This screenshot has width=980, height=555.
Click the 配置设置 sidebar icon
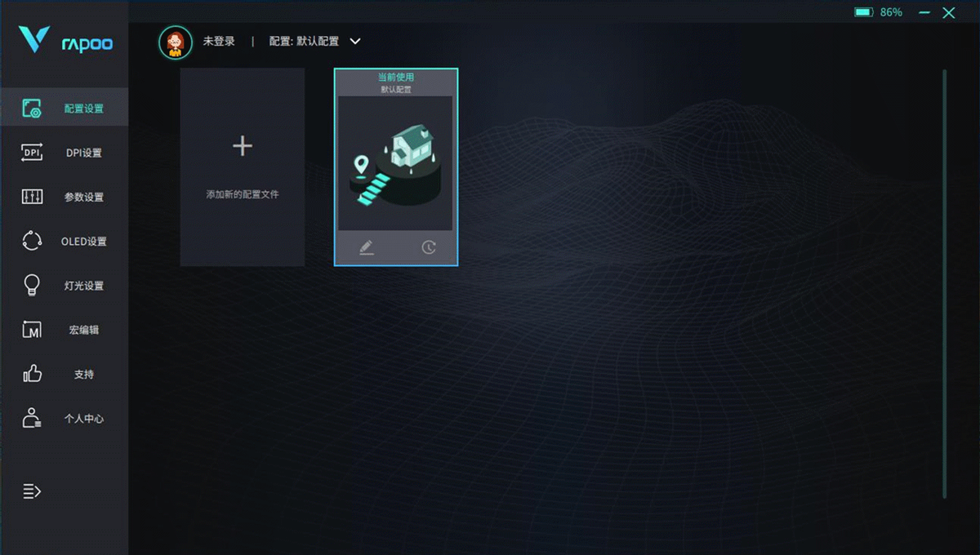tap(32, 108)
